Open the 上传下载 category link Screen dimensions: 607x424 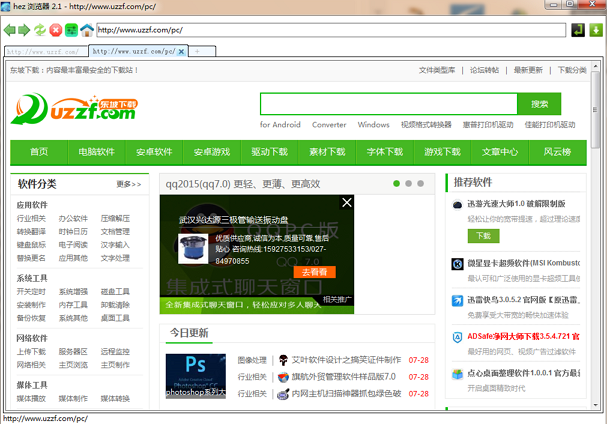point(31,352)
